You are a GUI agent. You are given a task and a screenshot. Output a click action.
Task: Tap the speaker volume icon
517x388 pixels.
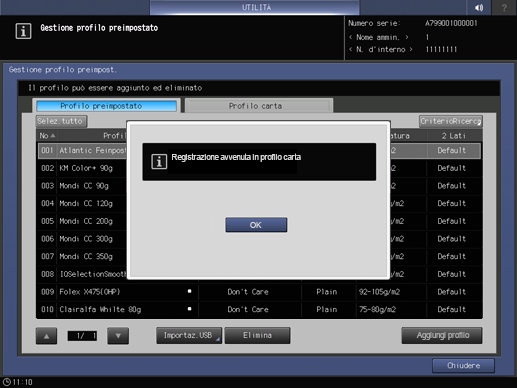coord(479,7)
